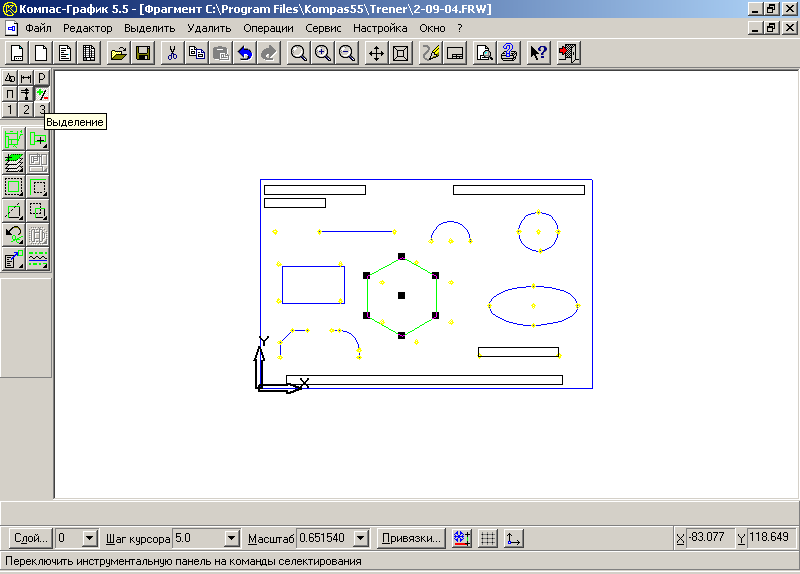This screenshot has width=800, height=574.
Task: Click the Привязки... button
Action: [411, 538]
